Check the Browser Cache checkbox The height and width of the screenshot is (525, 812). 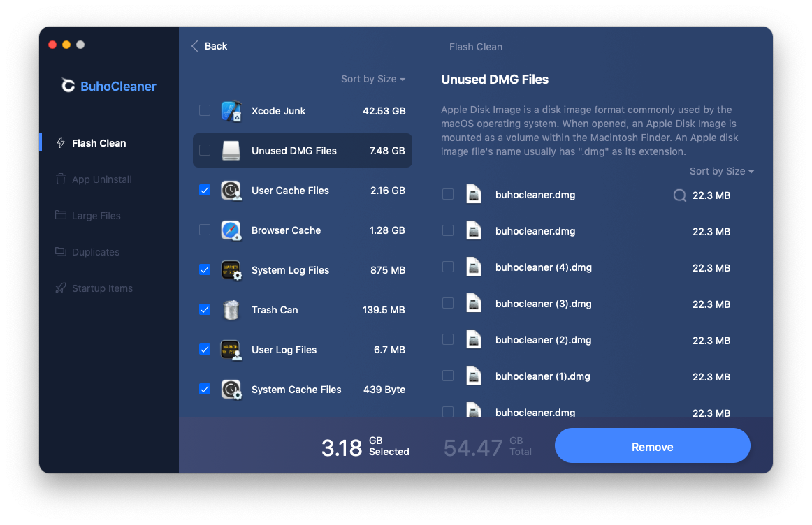(x=205, y=230)
